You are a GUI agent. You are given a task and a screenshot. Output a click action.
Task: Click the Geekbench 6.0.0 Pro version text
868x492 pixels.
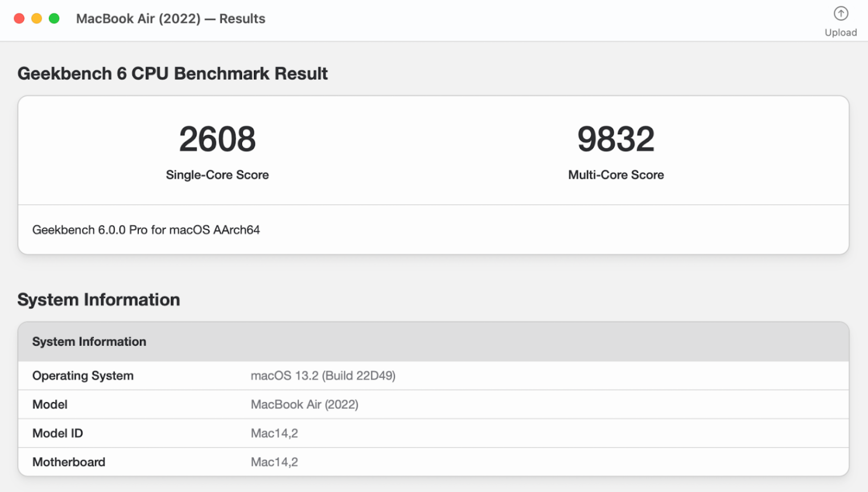[146, 230]
